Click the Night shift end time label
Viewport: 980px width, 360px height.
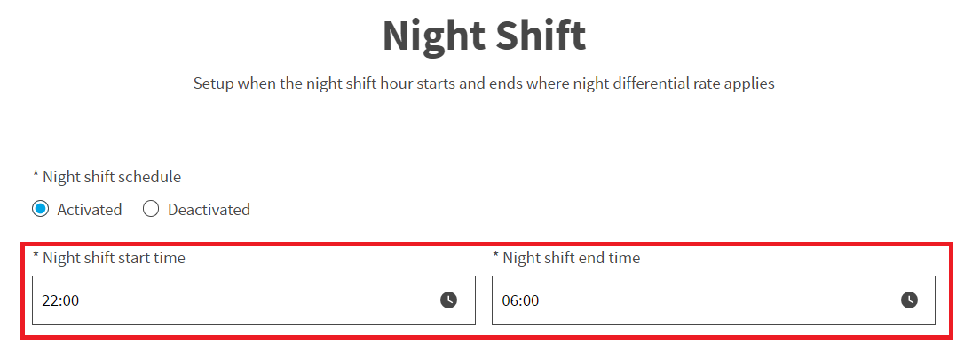[566, 257]
